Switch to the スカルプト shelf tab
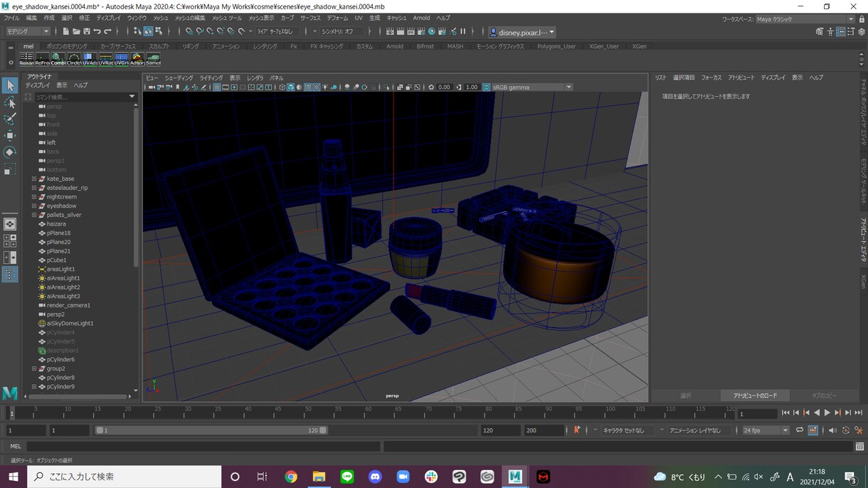868x488 pixels. 159,46
